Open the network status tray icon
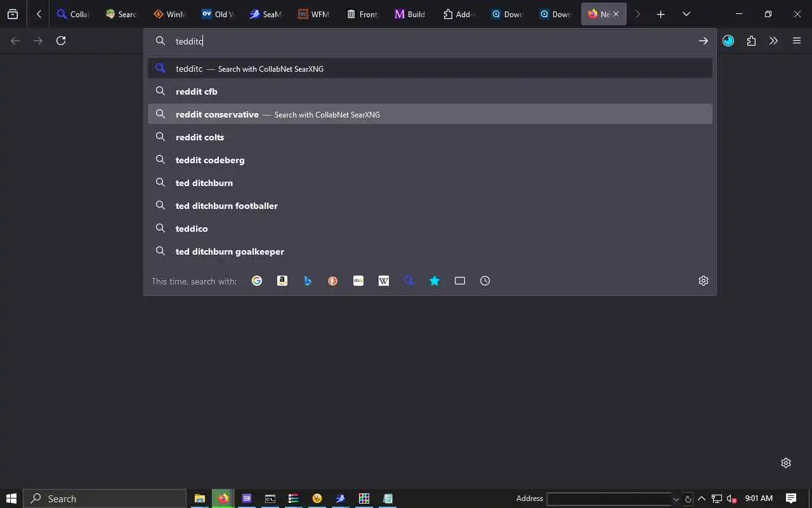 [x=717, y=498]
